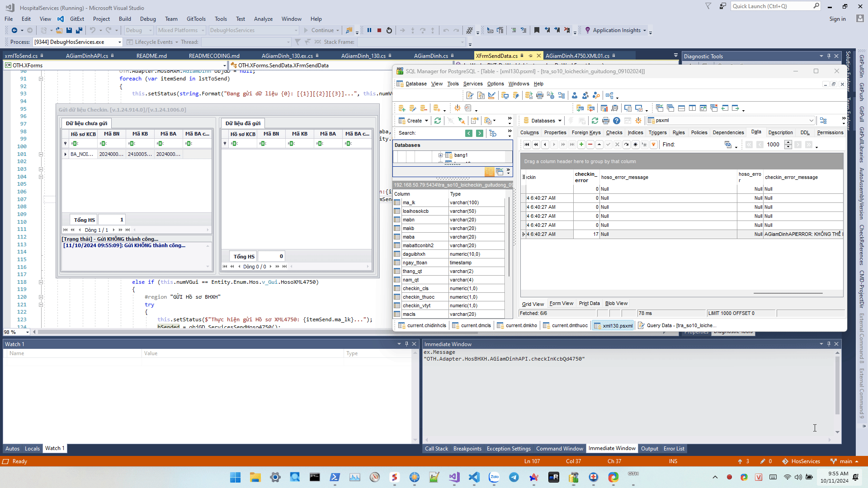Image resolution: width=868 pixels, height=488 pixels.
Task: Expand the bang1 tree node
Action: 440,155
